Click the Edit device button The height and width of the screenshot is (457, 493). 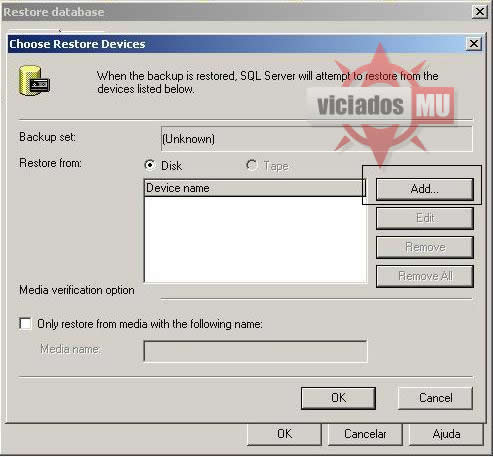[x=425, y=218]
